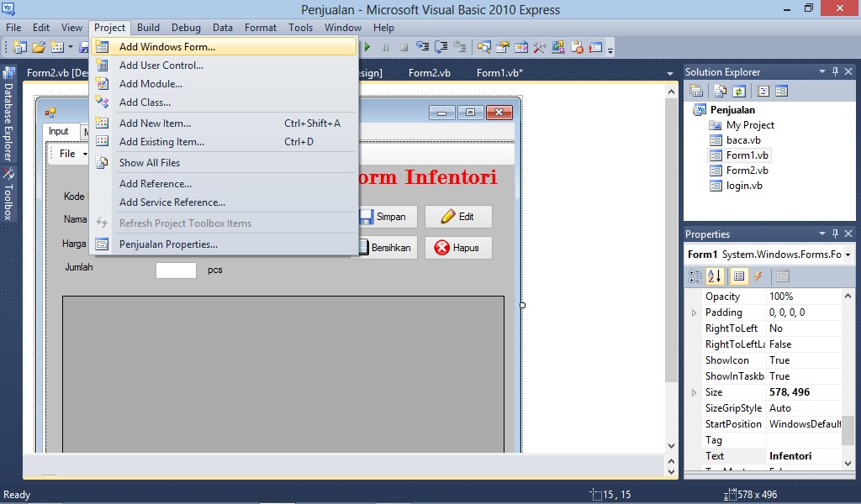Click the Object Browser toolbar icon

pyautogui.click(x=521, y=47)
